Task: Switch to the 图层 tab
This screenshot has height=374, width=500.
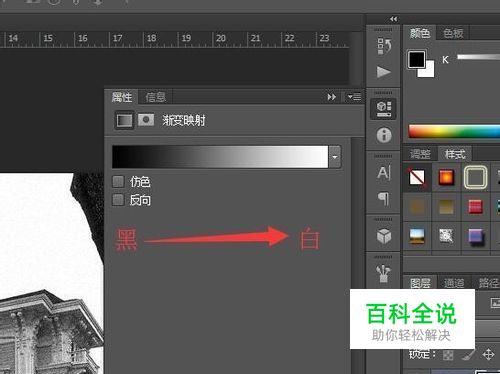Action: pyautogui.click(x=420, y=283)
